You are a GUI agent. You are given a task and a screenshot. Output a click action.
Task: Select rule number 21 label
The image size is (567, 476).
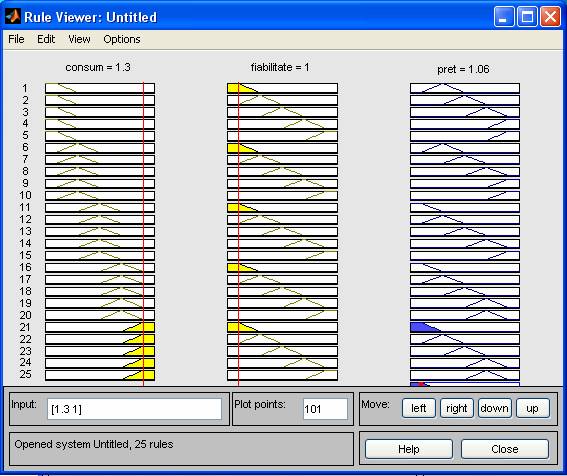tap(25, 327)
